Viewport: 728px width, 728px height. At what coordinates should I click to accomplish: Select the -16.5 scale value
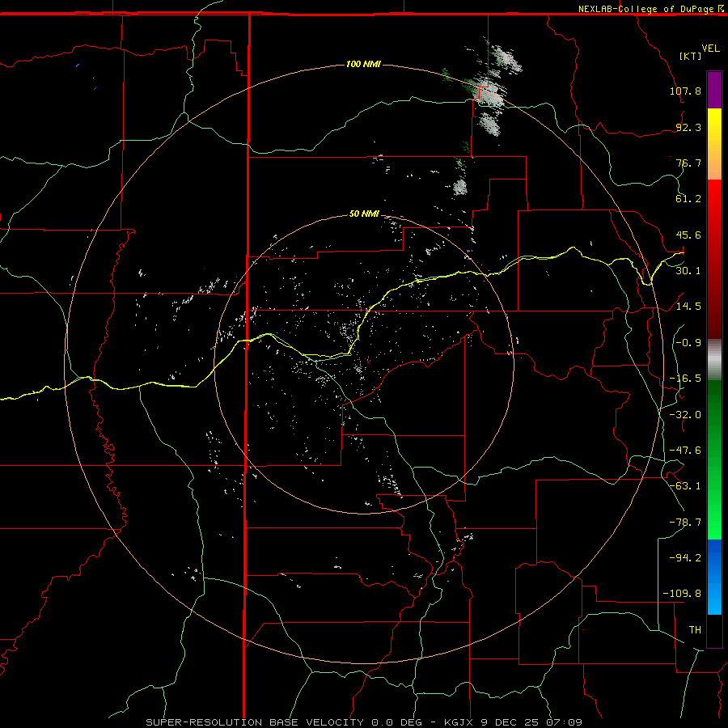[x=685, y=379]
